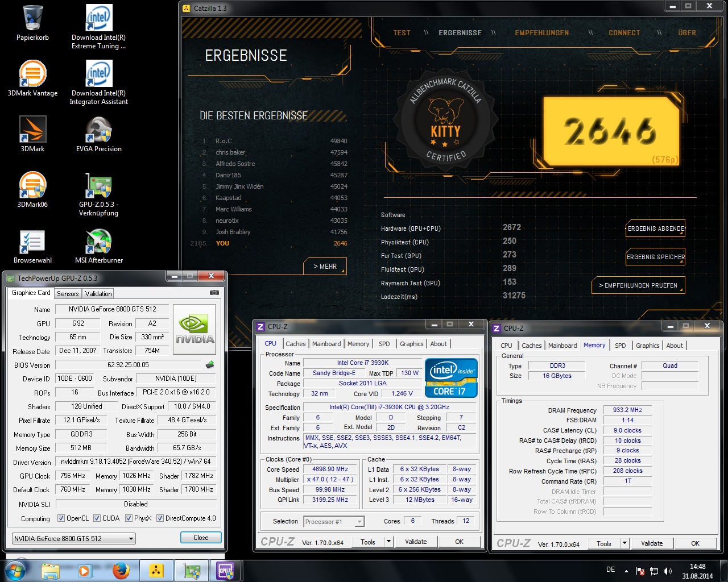The height and width of the screenshot is (582, 728).
Task: Click the DE language indicator in taskbar
Action: click(610, 569)
